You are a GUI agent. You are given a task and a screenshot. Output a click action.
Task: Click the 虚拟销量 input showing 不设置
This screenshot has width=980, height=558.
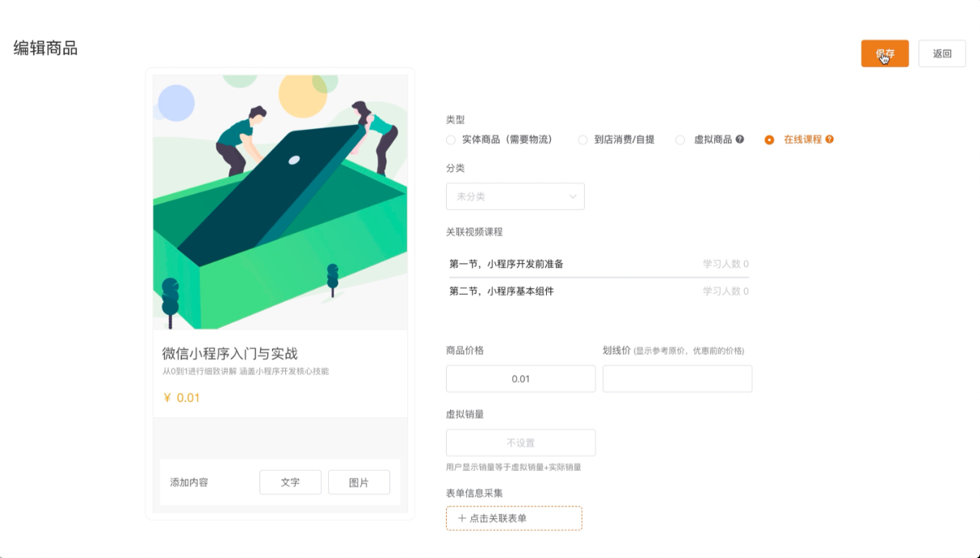coord(520,443)
